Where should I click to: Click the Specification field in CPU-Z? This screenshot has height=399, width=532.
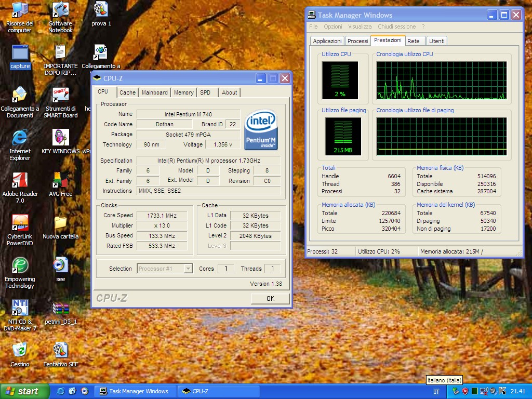pos(209,161)
